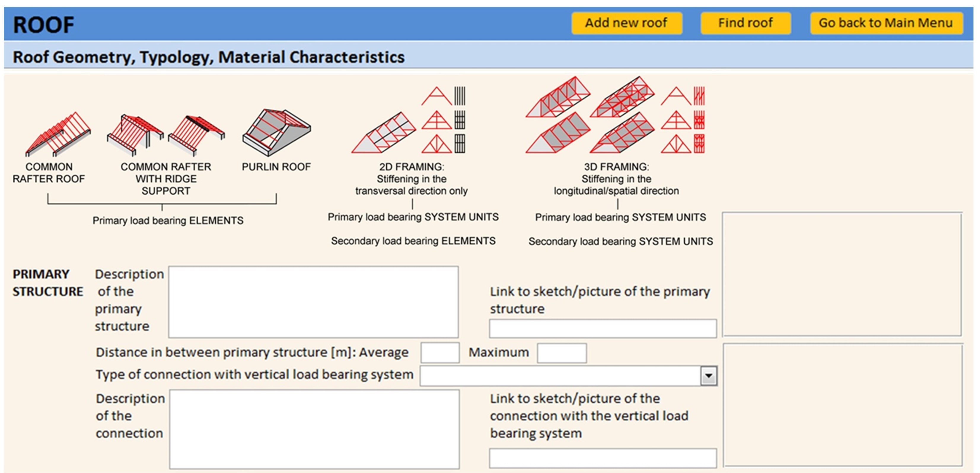Click the first Common Rafter with Ridge Support diagram
Image resolution: width=980 pixels, height=473 pixels.
(x=136, y=135)
